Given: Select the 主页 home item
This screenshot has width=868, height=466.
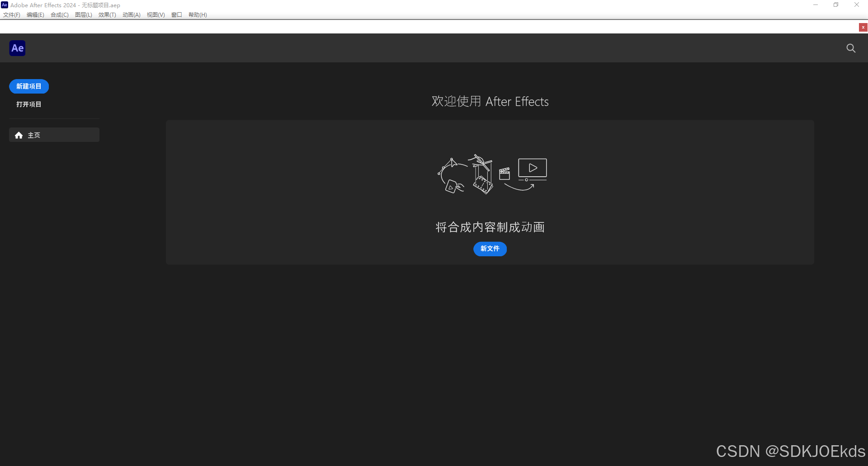Looking at the screenshot, I should click(54, 135).
